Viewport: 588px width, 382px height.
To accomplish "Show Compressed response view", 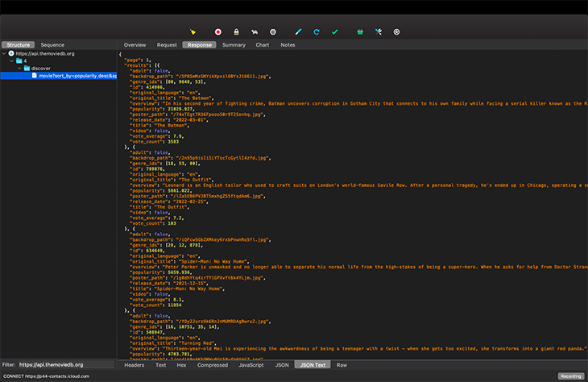I will coord(213,365).
